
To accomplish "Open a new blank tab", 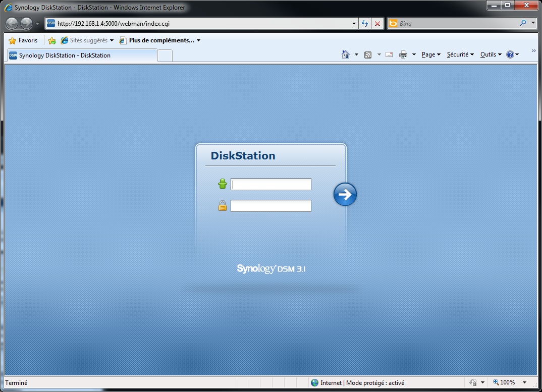I will [x=165, y=55].
